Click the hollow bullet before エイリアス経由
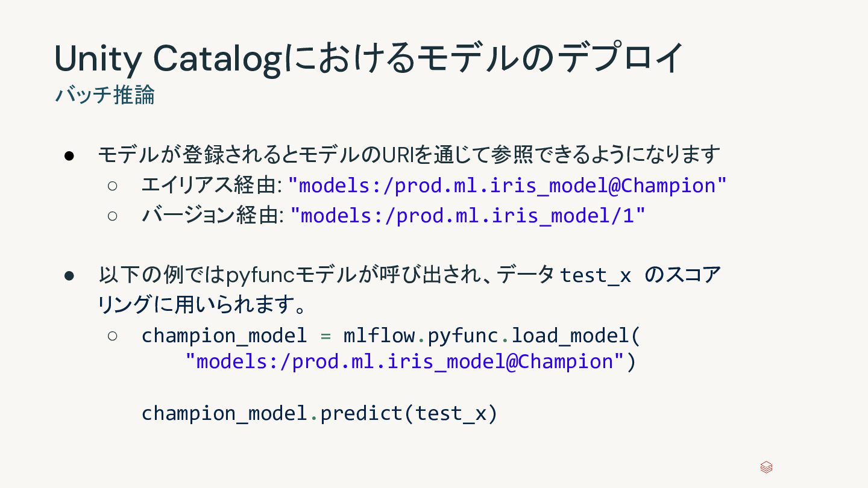The image size is (868, 488). coord(113,185)
